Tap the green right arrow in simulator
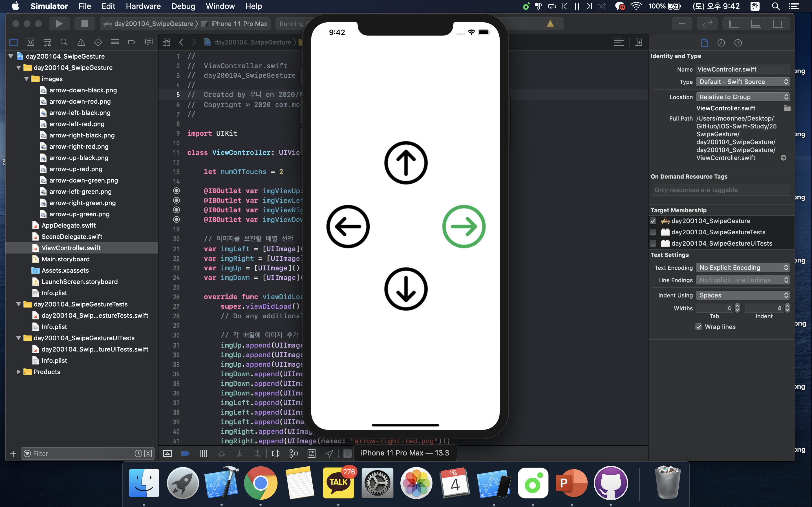Viewport: 812px width, 507px height. point(464,226)
